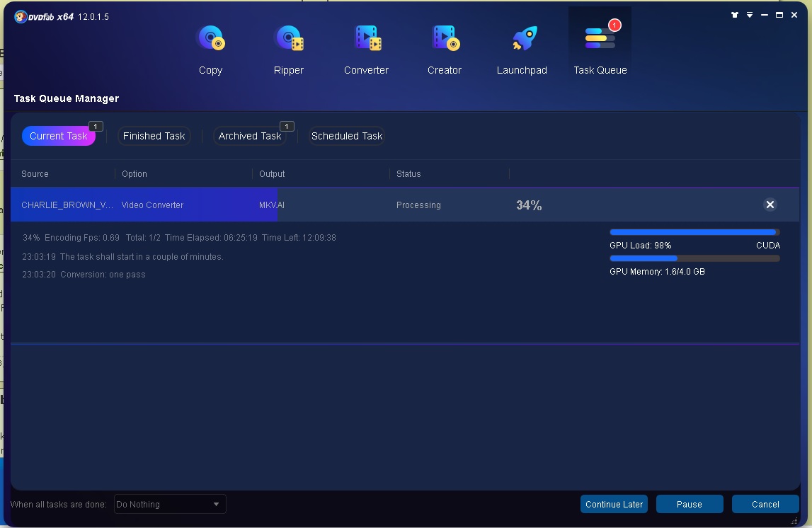Open the Ripper module icon
Screen dimensions: 812x528
(x=289, y=39)
